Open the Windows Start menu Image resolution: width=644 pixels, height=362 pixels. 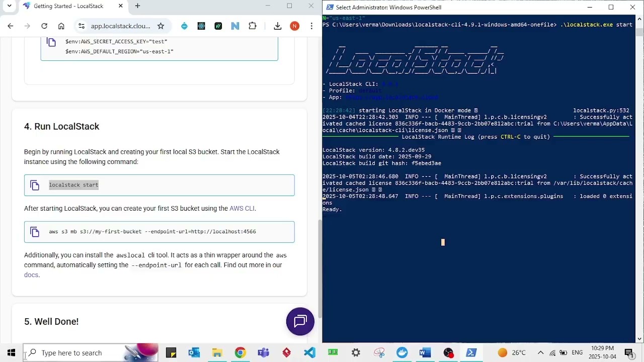pyautogui.click(x=11, y=353)
